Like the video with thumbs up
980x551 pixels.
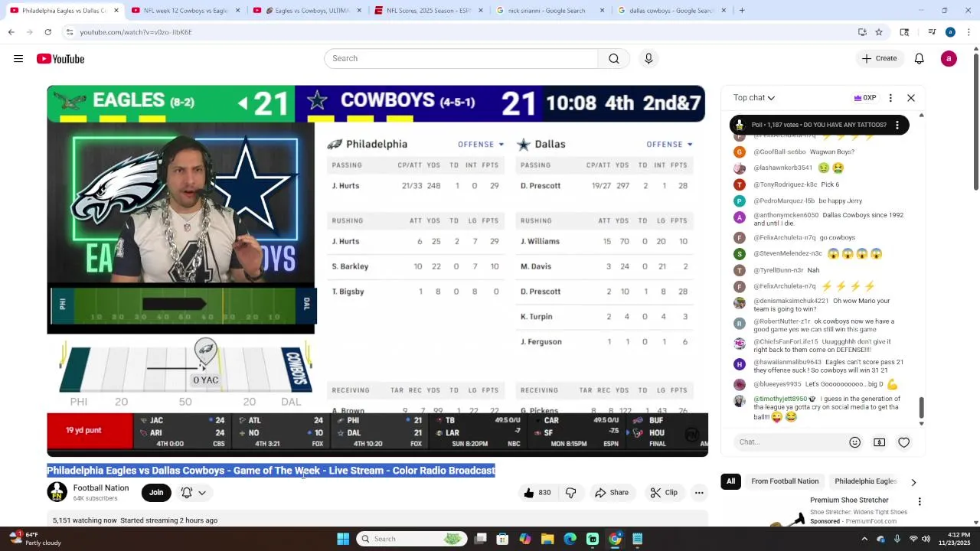(537, 493)
